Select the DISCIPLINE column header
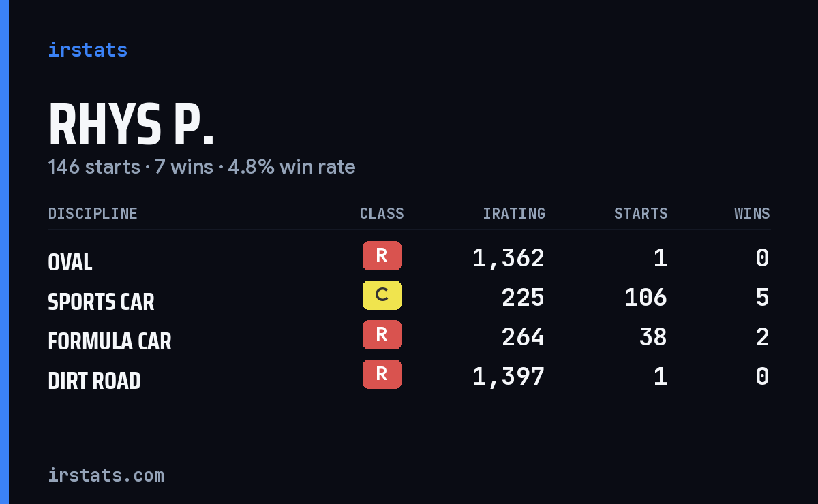 coord(93,213)
